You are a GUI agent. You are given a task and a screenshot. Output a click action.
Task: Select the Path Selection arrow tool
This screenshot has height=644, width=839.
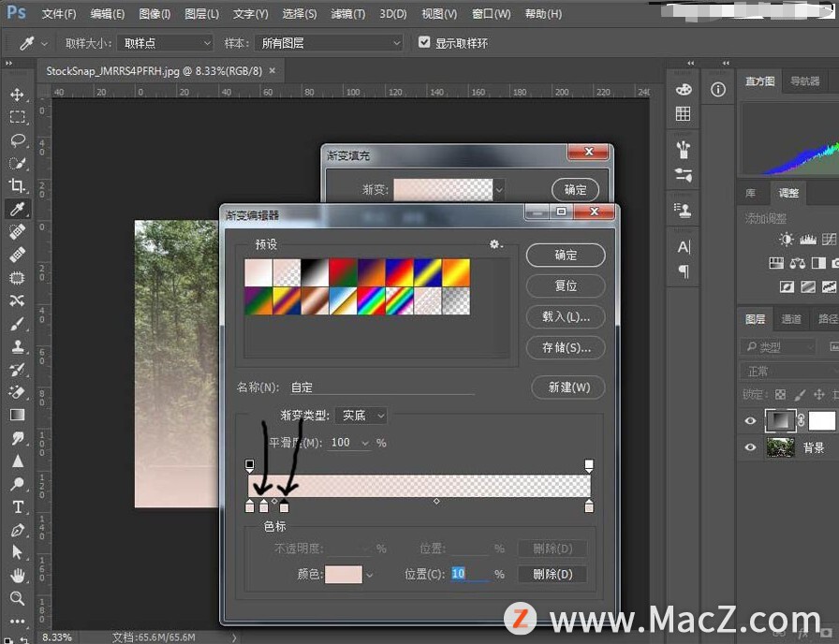pos(17,552)
